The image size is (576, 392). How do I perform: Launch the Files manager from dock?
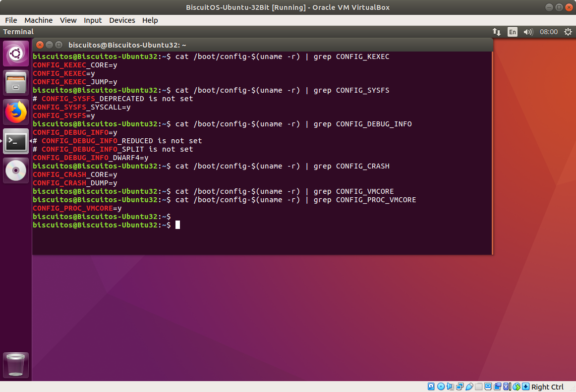pyautogui.click(x=16, y=83)
